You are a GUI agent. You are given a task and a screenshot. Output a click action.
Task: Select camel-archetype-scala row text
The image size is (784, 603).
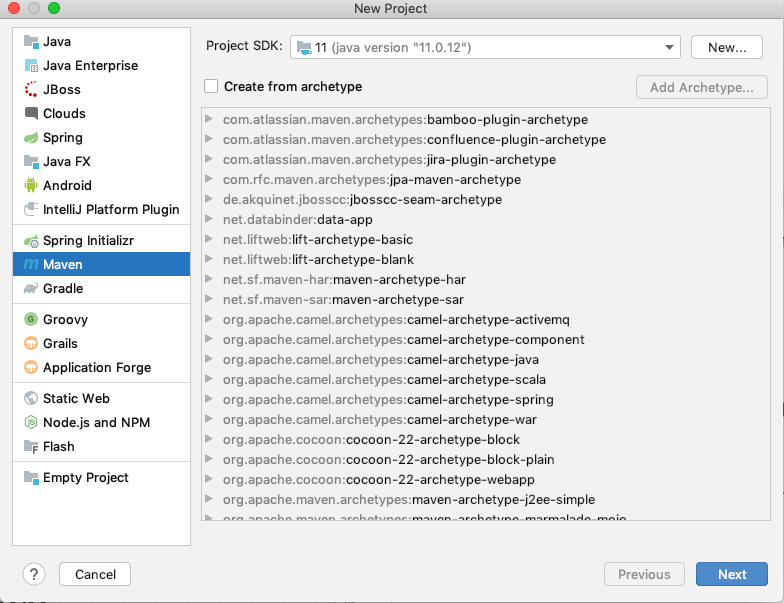tap(384, 380)
